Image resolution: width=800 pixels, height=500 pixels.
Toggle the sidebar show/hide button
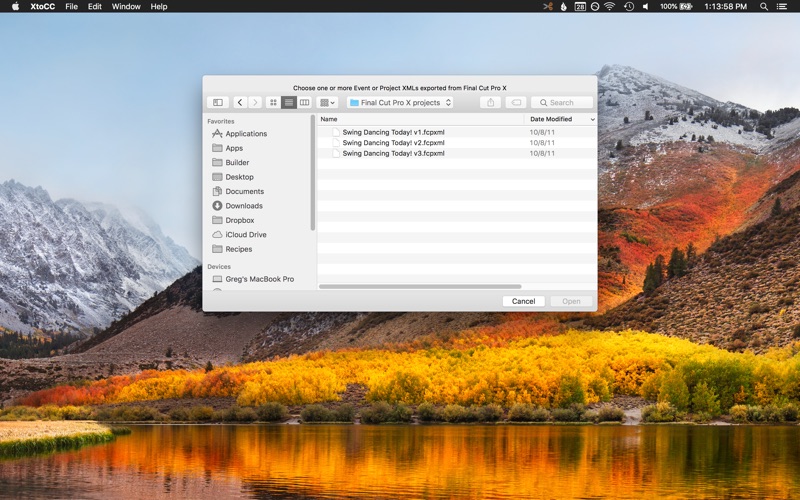coord(218,103)
